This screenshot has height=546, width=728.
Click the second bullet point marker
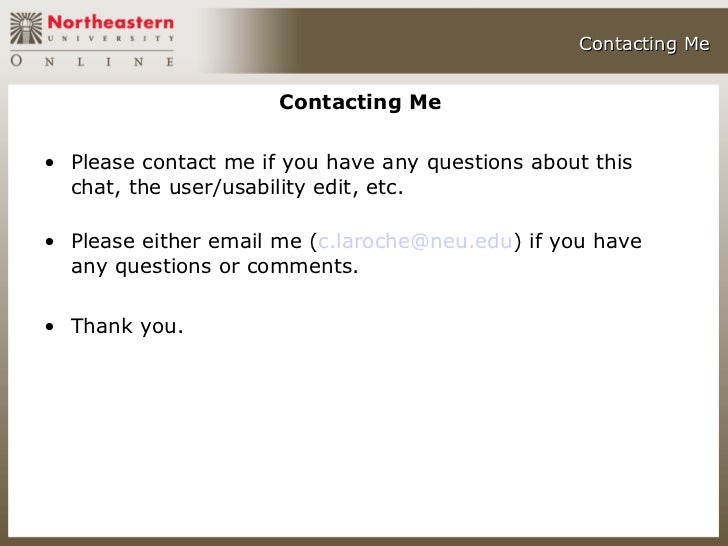tap(50, 241)
